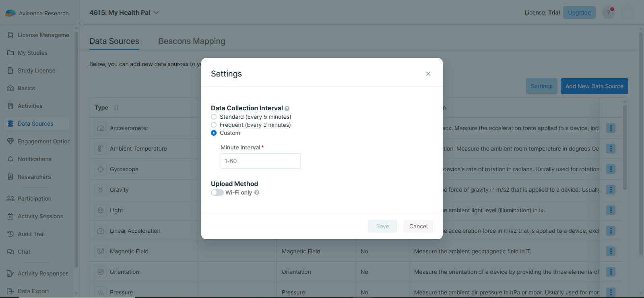The height and width of the screenshot is (298, 644).
Task: Collapse the sidebar with the arrow icon
Action: pos(80,23)
